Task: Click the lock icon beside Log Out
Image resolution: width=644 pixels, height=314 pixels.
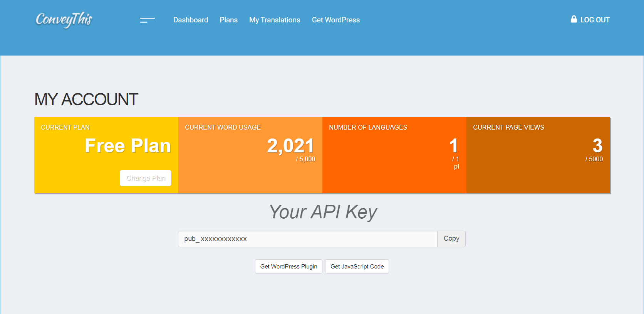Action: [x=574, y=19]
